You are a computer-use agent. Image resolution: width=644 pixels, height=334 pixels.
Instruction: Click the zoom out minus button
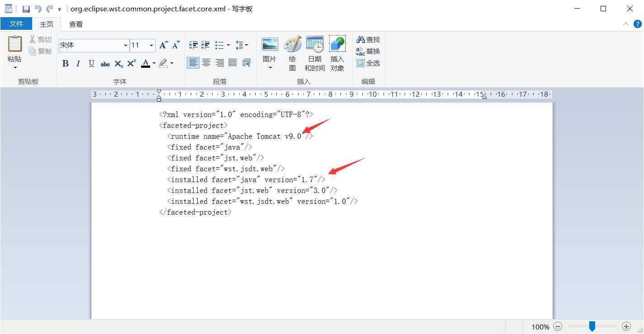tap(558, 326)
